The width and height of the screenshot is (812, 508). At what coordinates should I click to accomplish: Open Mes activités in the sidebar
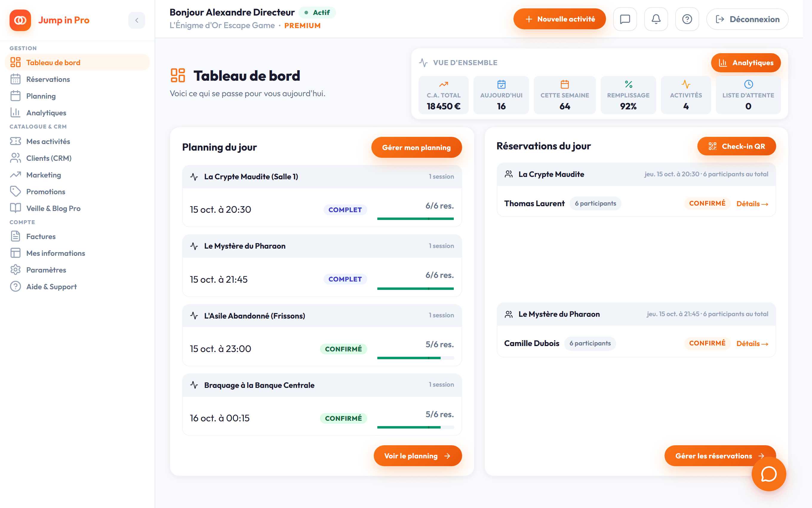[x=78, y=141]
